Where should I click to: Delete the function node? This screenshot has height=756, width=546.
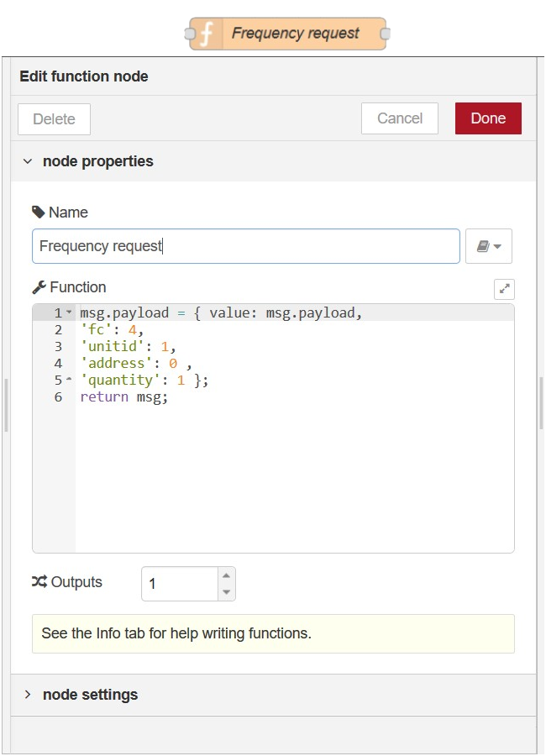(54, 119)
